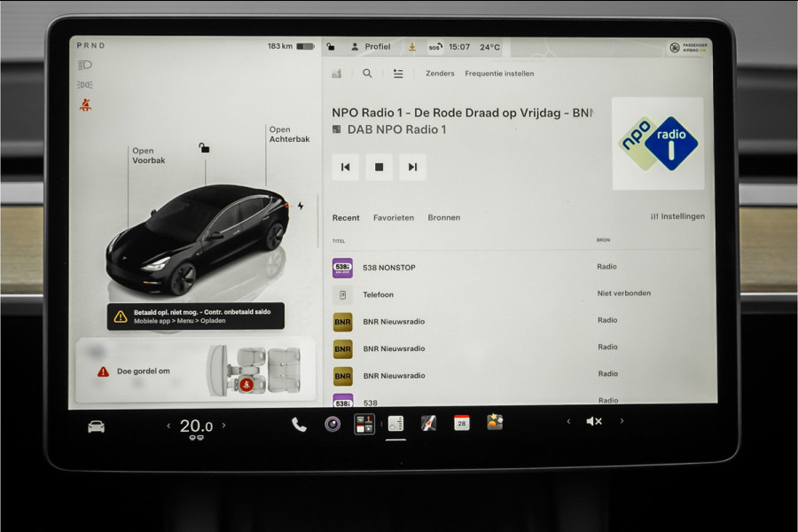The height and width of the screenshot is (532, 798).
Task: Tap the NPO Radio 1 now-playing title
Action: pyautogui.click(x=462, y=113)
